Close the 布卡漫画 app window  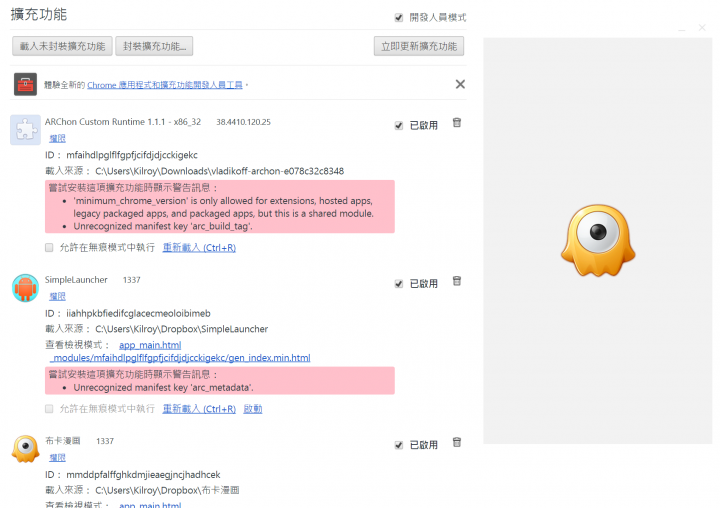point(702,28)
